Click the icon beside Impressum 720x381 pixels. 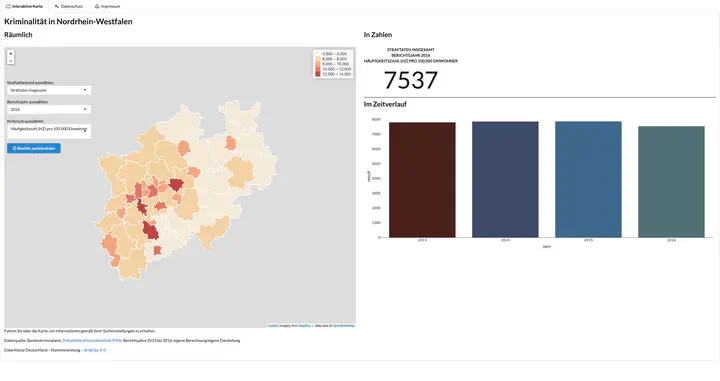(x=97, y=6)
